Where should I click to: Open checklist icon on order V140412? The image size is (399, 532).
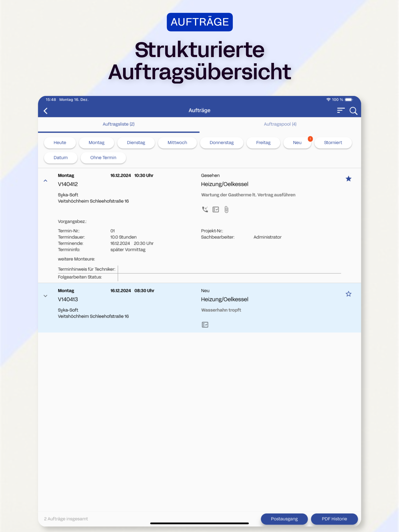coord(216,210)
